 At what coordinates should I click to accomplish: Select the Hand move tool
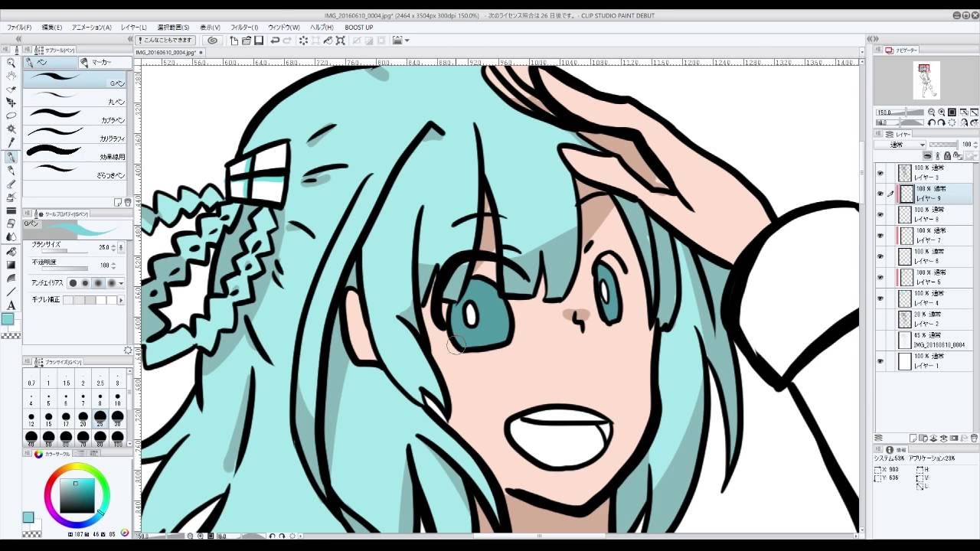pos(11,76)
